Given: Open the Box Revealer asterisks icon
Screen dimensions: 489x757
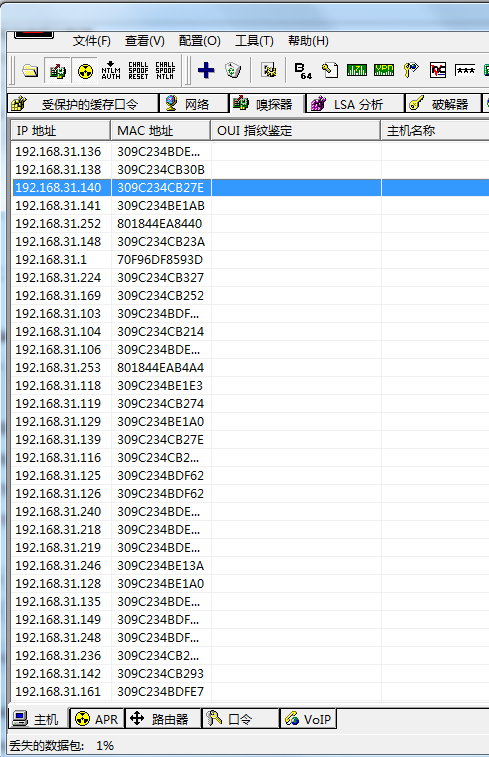Looking at the screenshot, I should [465, 70].
